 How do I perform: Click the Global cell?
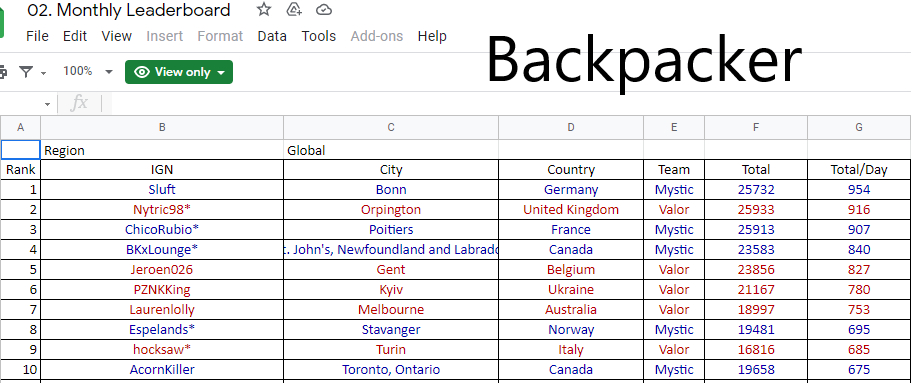391,150
